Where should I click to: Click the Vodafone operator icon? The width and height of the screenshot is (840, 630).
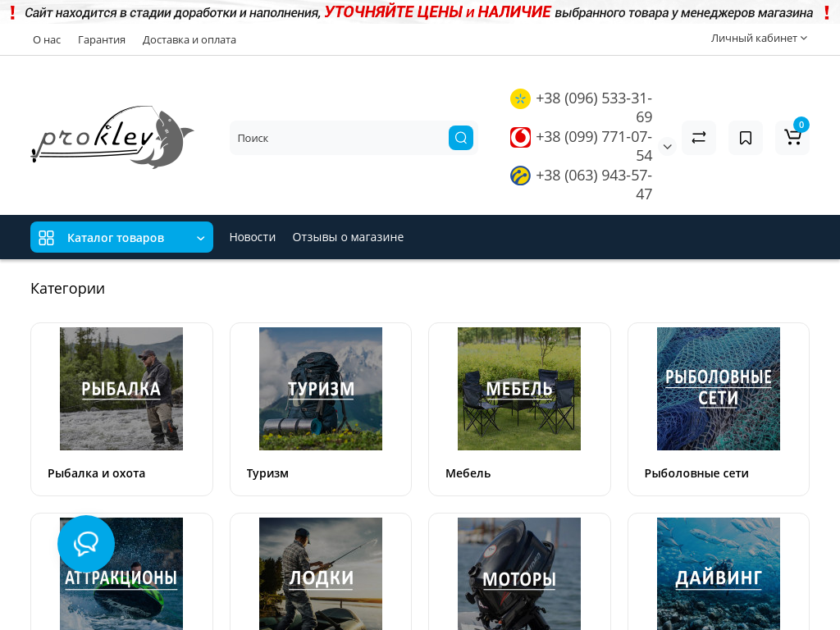520,137
